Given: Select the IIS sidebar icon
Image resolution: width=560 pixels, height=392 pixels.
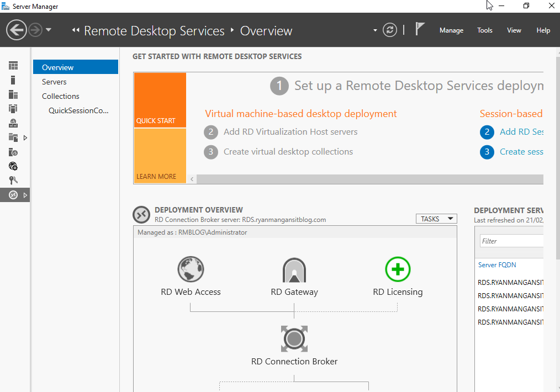Looking at the screenshot, I should (13, 152).
